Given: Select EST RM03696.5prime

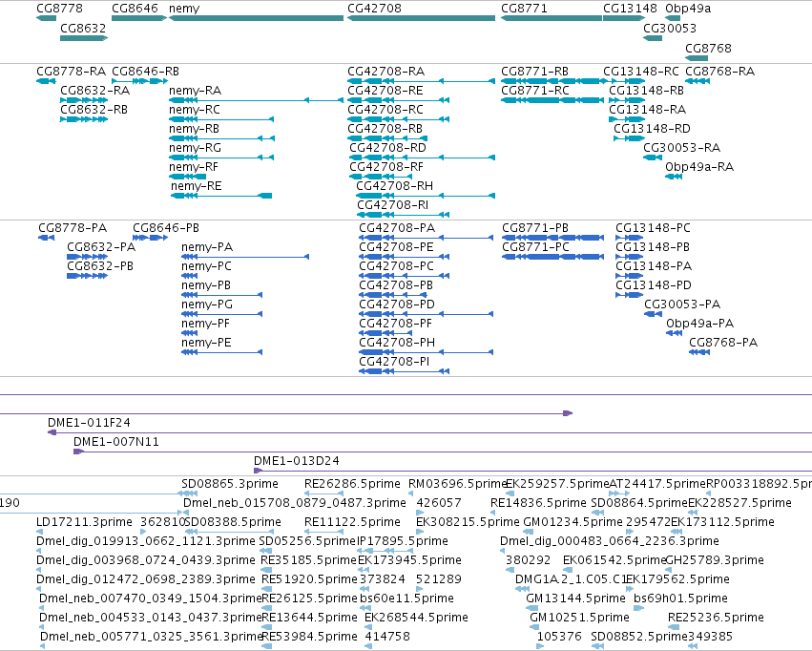Looking at the screenshot, I should (x=457, y=484).
